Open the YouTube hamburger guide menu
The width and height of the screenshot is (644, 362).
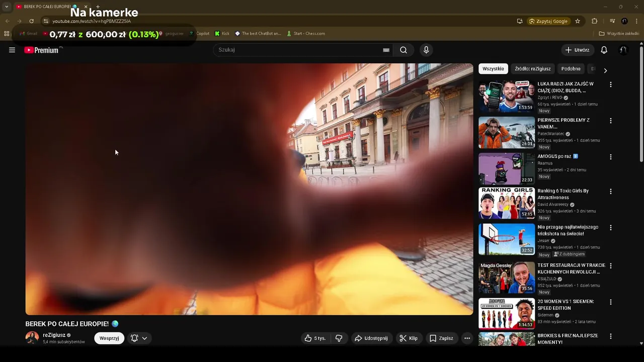(x=12, y=50)
